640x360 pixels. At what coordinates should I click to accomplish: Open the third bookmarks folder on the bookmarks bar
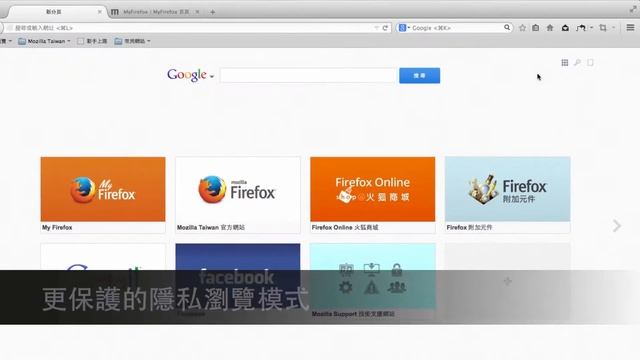coord(132,41)
